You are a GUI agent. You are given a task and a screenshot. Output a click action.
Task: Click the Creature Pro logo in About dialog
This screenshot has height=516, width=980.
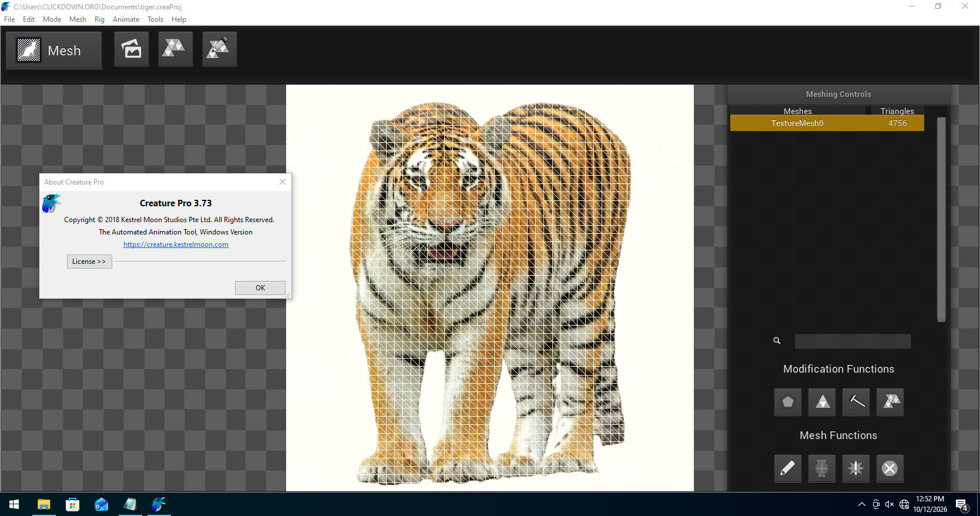(52, 203)
